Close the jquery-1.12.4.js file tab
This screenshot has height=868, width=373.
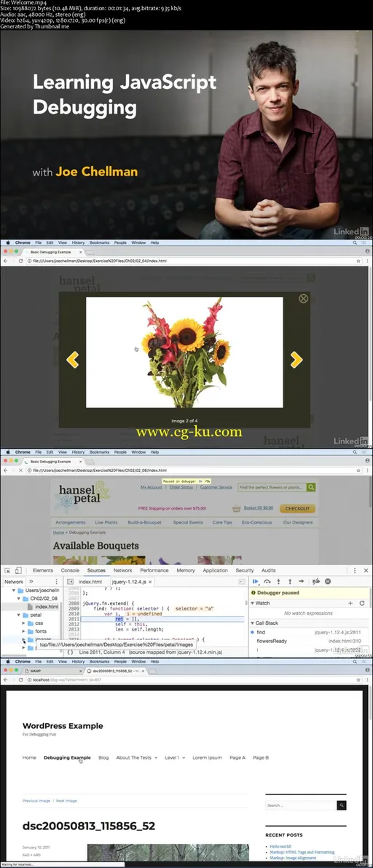[x=150, y=583]
